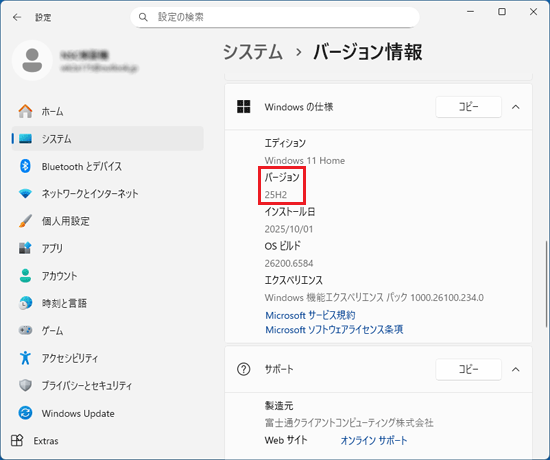This screenshot has width=550, height=460.
Task: Open ゲーム settings label
Action: click(52, 331)
